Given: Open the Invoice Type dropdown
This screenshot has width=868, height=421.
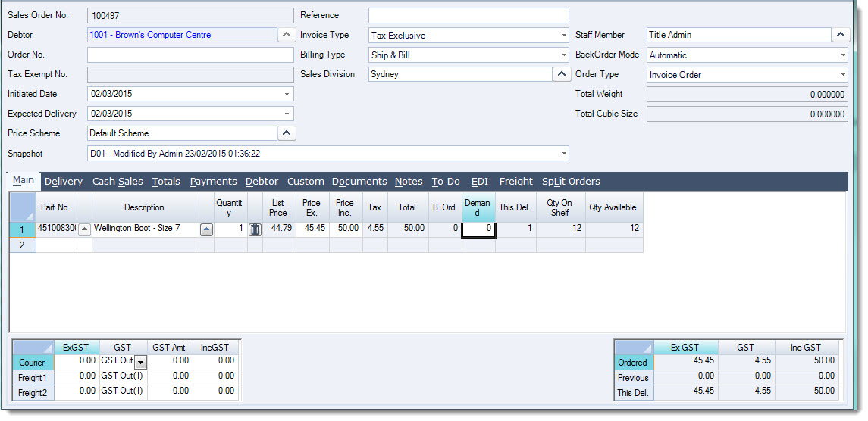Looking at the screenshot, I should tap(564, 35).
